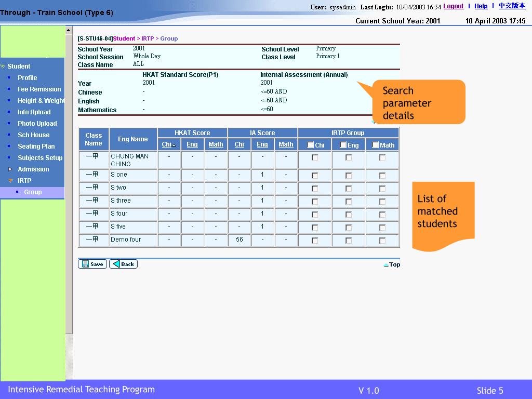Check Eng group for S two
Image resolution: width=532 pixels, height=399 pixels.
coord(349,188)
